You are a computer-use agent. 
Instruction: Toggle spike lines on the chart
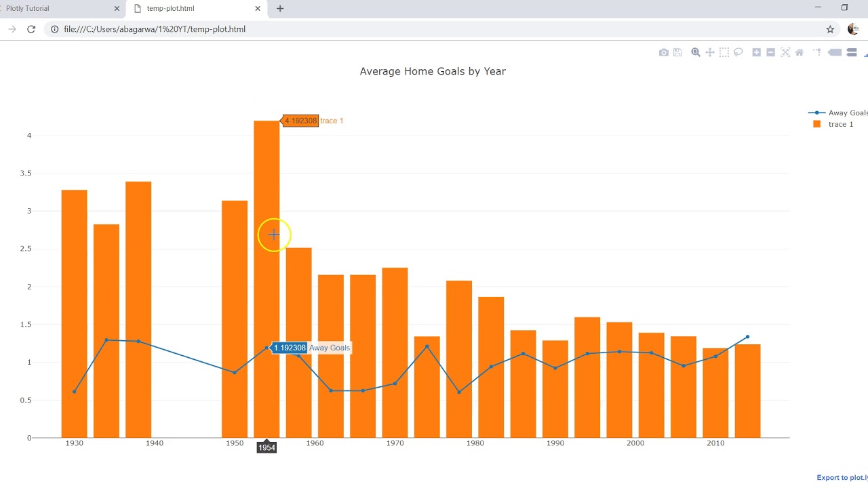click(x=817, y=53)
